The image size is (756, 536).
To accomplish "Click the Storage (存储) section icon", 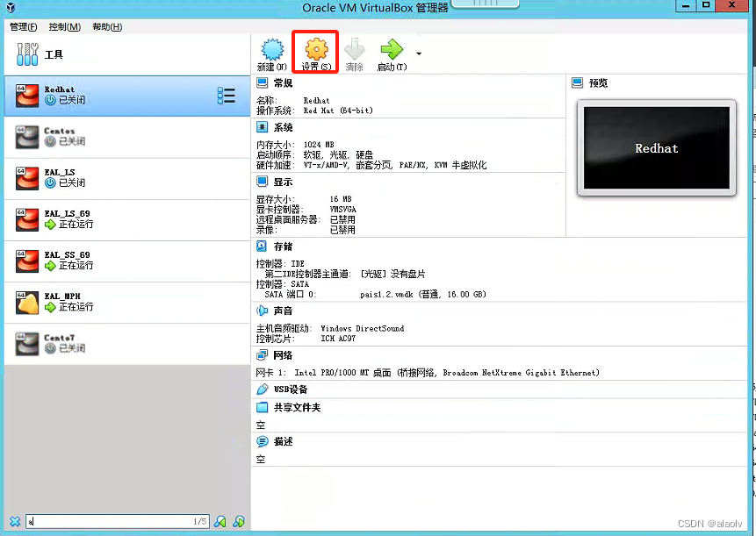I will tap(262, 247).
